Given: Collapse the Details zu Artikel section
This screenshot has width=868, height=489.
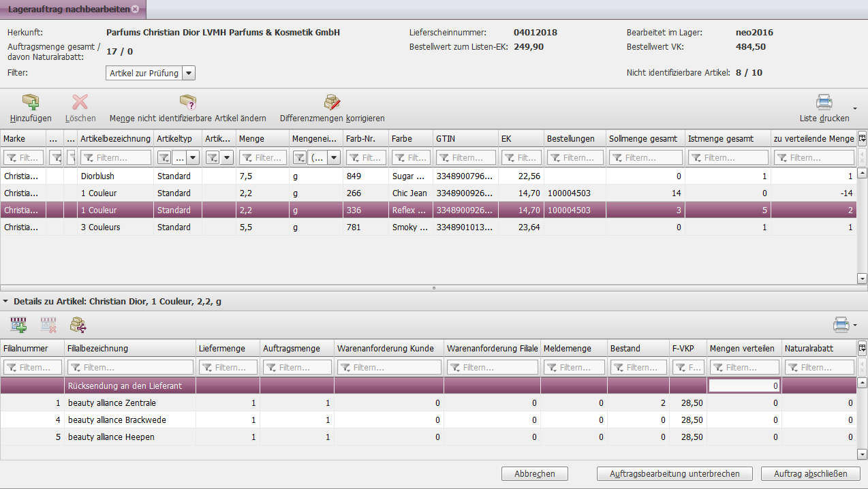Looking at the screenshot, I should [x=5, y=300].
